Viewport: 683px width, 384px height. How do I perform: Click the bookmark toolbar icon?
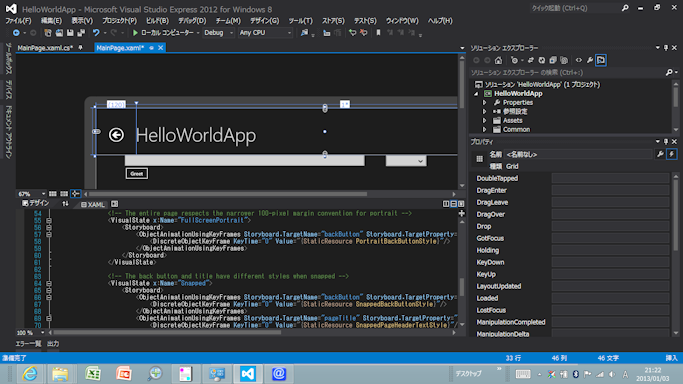tap(378, 33)
